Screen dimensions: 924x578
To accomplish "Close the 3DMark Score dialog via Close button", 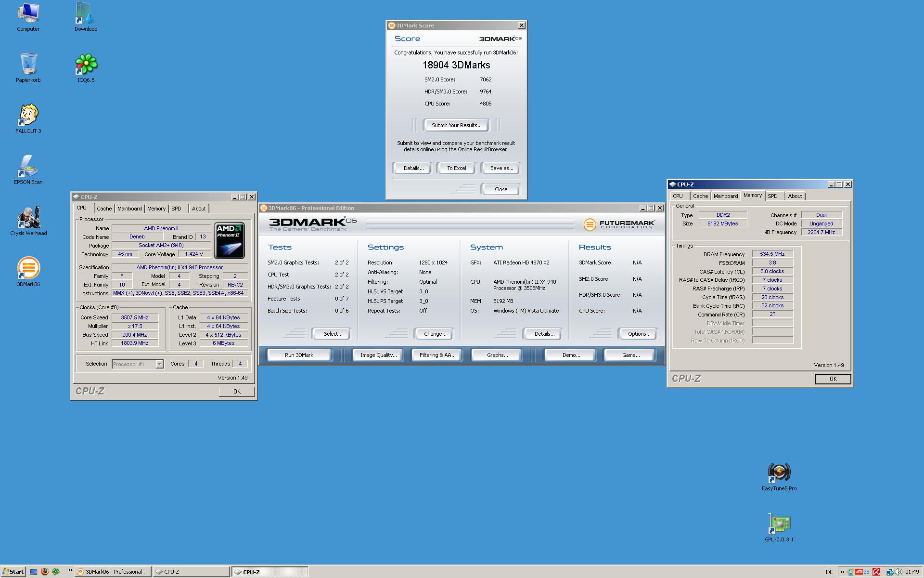I will pos(501,189).
